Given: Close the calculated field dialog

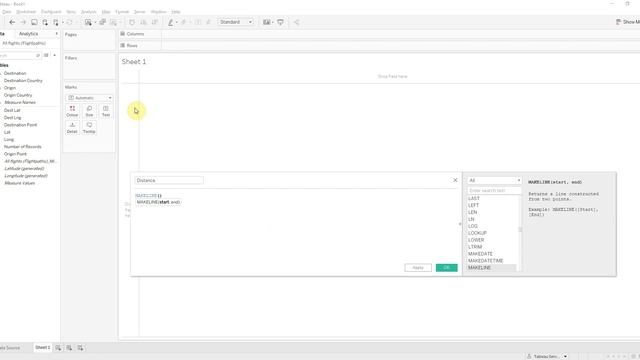Looking at the screenshot, I should tap(455, 180).
